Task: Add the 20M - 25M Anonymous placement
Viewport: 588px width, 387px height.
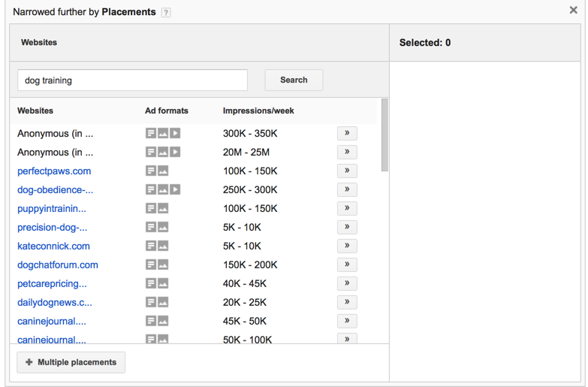Action: (347, 152)
